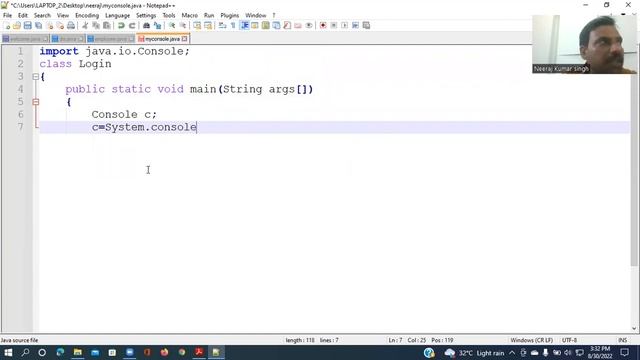Open the Window menu

click(256, 16)
